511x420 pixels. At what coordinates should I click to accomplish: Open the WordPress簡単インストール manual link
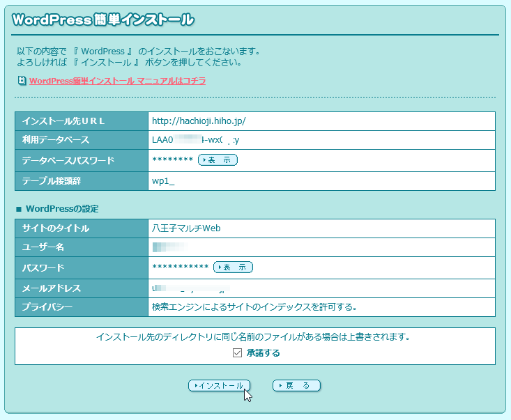(x=117, y=81)
